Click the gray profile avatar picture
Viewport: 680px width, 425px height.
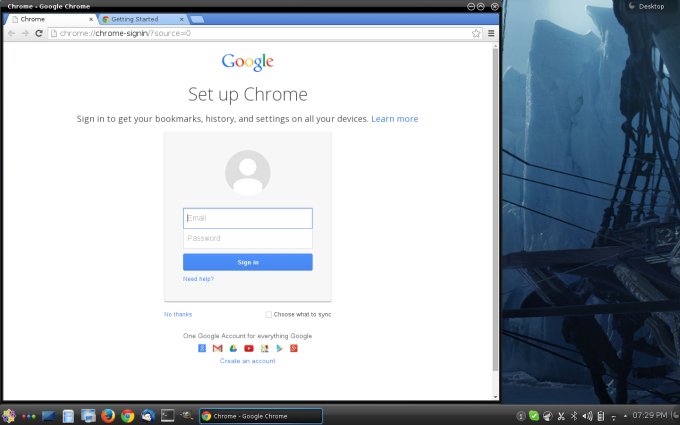click(x=248, y=173)
